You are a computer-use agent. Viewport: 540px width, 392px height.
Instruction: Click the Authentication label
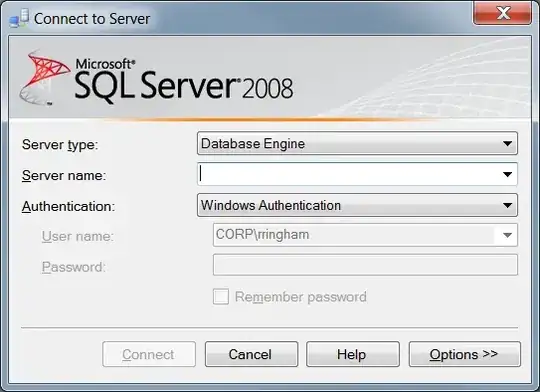tap(69, 206)
